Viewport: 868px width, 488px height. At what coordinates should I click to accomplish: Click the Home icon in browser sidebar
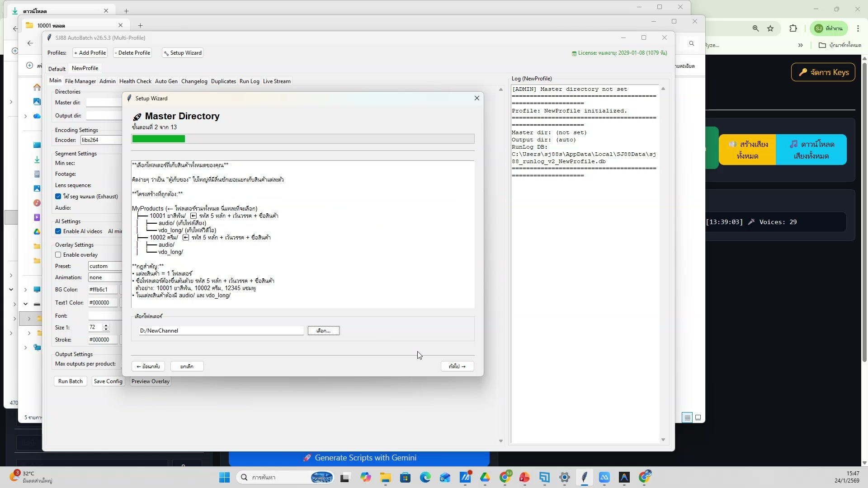click(x=37, y=87)
